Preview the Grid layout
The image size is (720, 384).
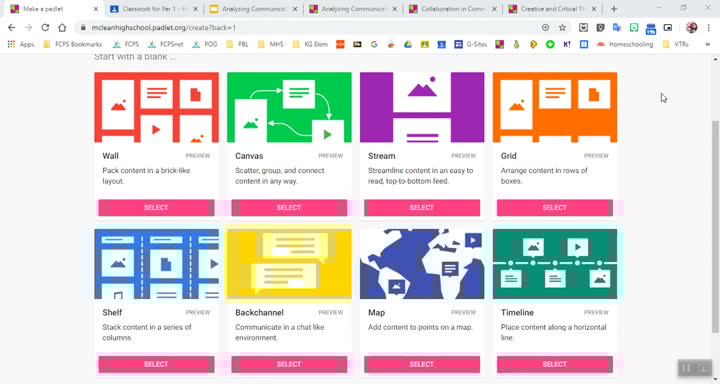[x=596, y=156]
